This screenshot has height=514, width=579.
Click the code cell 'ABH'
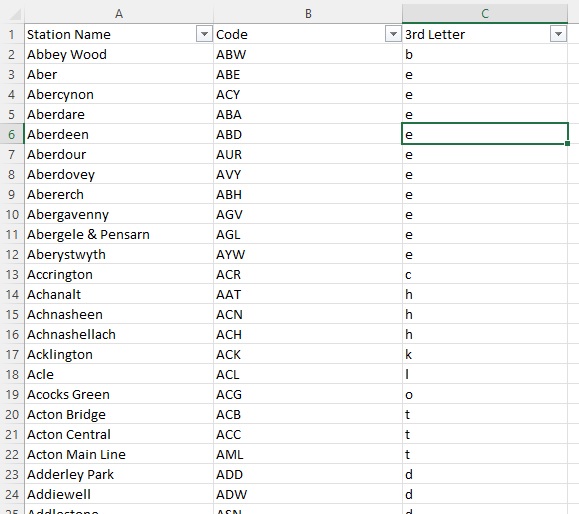tap(308, 194)
